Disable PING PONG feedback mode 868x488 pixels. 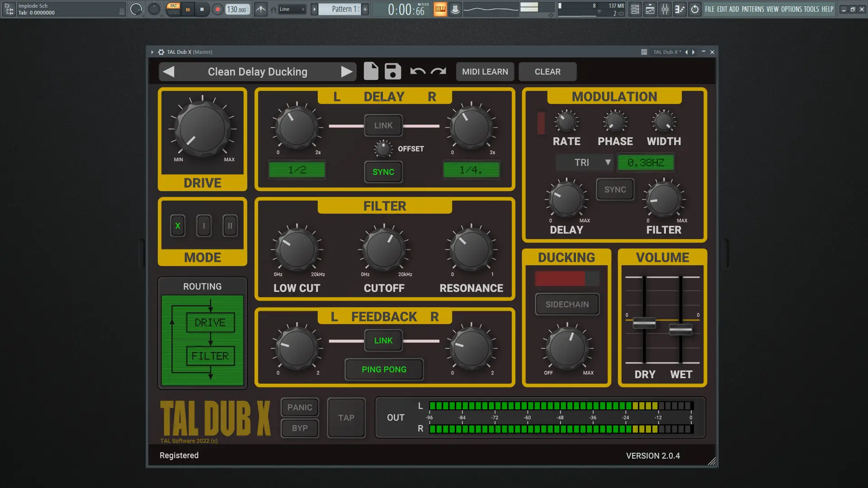(384, 369)
